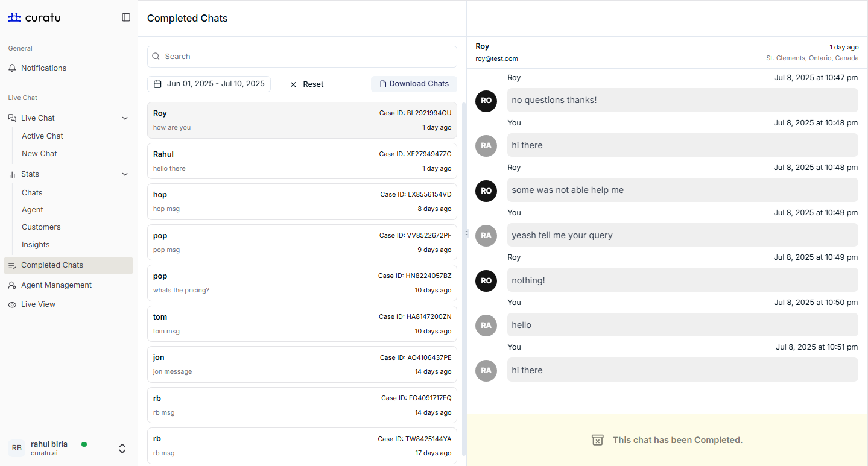This screenshot has width=868, height=466.
Task: Go to the Insights stats page
Action: pyautogui.click(x=35, y=244)
